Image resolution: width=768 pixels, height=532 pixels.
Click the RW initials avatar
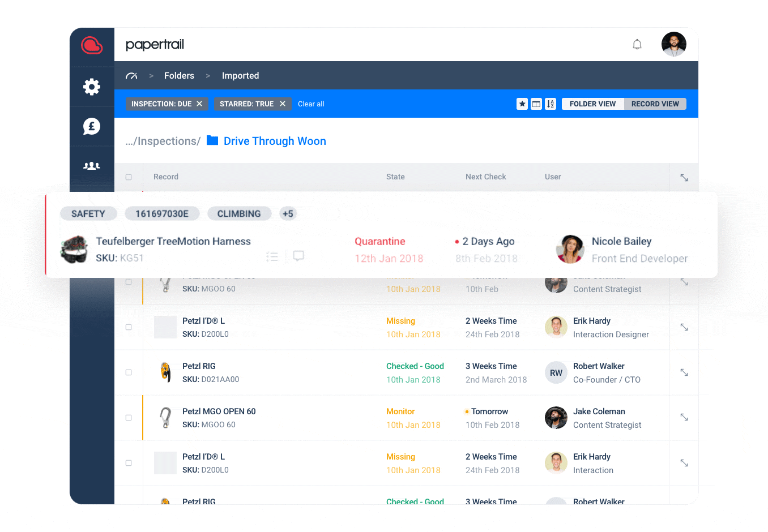[x=556, y=372]
